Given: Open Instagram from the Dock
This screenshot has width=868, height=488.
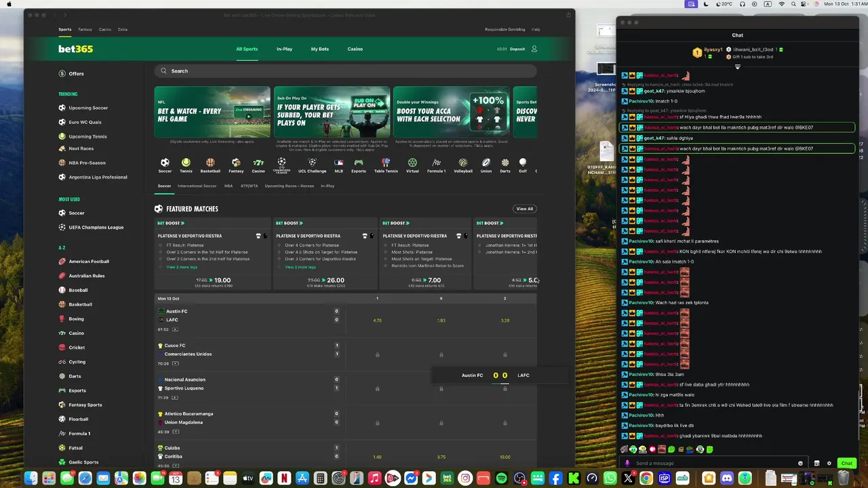Looking at the screenshot, I should (465, 479).
